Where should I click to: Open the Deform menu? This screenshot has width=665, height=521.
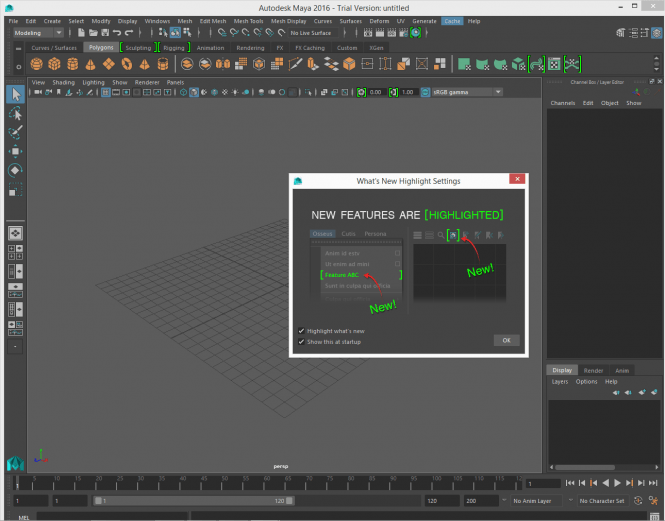click(x=379, y=21)
